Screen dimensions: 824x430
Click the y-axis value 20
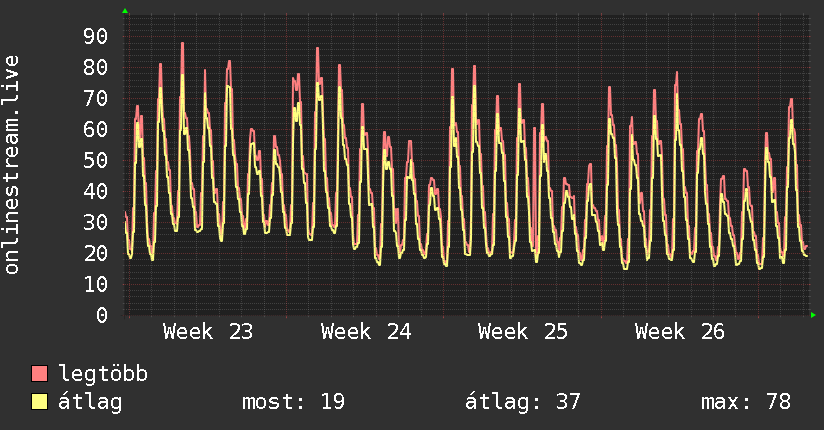tap(96, 253)
